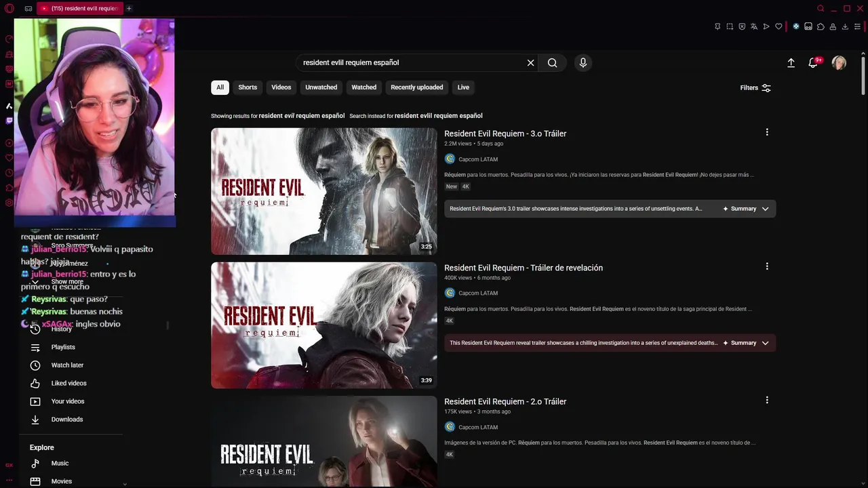Image resolution: width=868 pixels, height=488 pixels.
Task: Open the Player icon in Opera sidebar
Action: 9,143
